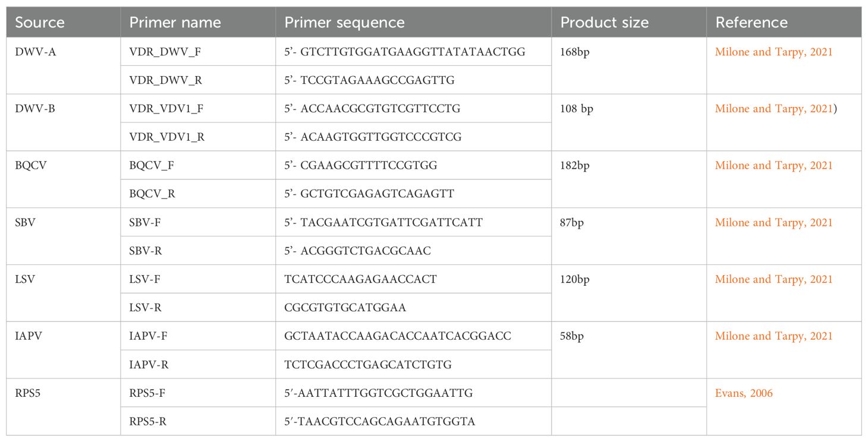Click the LSV row Milone and Tarpy link
The width and height of the screenshot is (868, 442).
[x=773, y=279]
